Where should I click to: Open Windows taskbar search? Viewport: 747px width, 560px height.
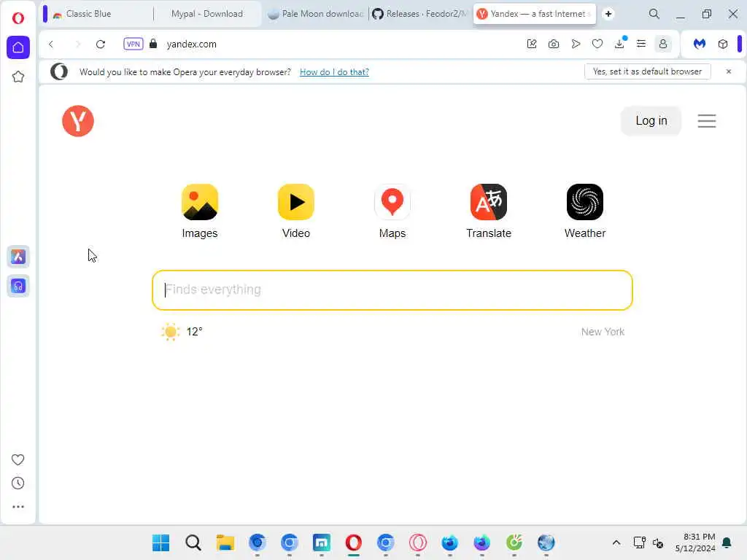click(x=193, y=542)
